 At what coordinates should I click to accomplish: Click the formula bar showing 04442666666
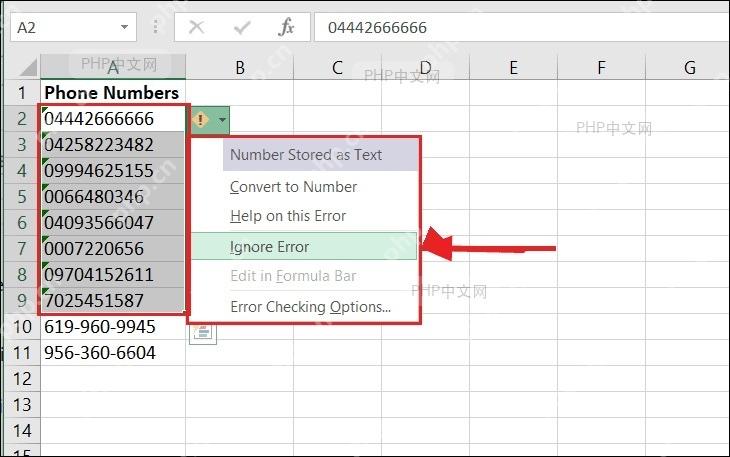(522, 27)
